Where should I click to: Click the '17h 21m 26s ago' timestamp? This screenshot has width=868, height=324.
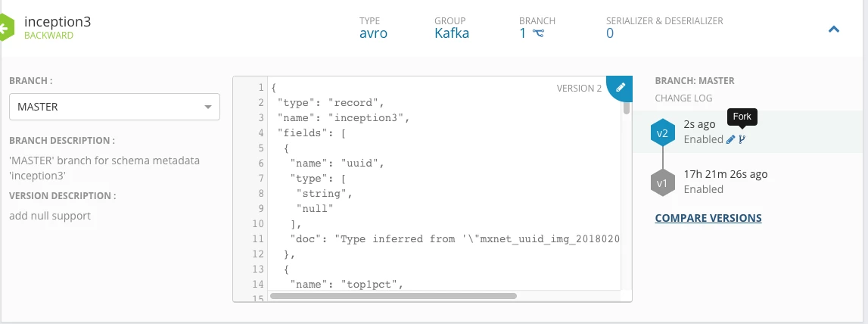coord(726,174)
